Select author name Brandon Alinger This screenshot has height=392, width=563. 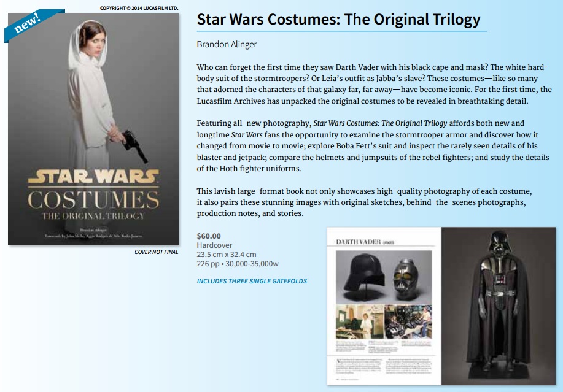227,44
